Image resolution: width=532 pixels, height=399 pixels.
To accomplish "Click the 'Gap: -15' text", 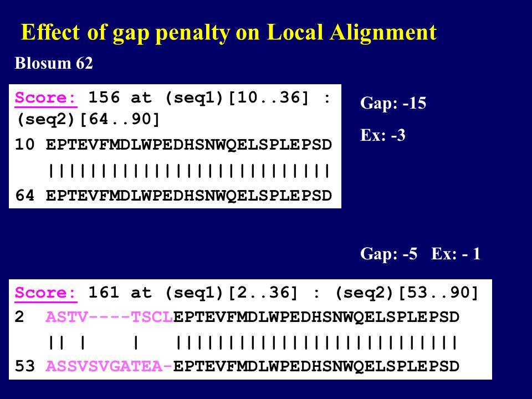I will 393,103.
